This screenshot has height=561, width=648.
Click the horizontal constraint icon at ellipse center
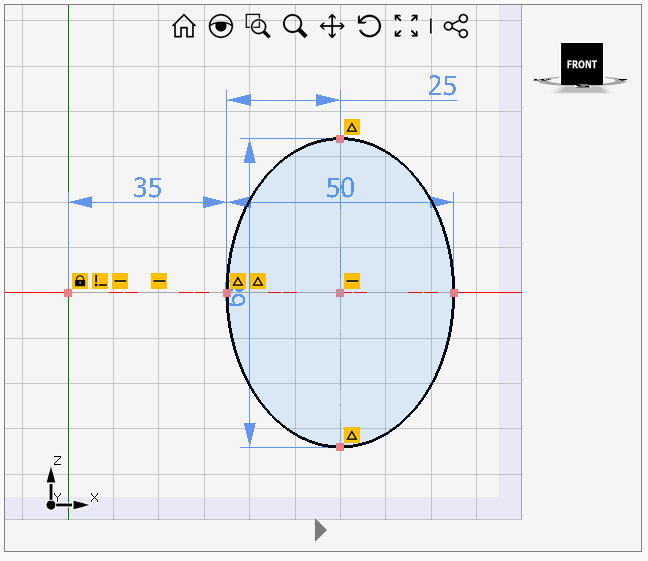352,281
